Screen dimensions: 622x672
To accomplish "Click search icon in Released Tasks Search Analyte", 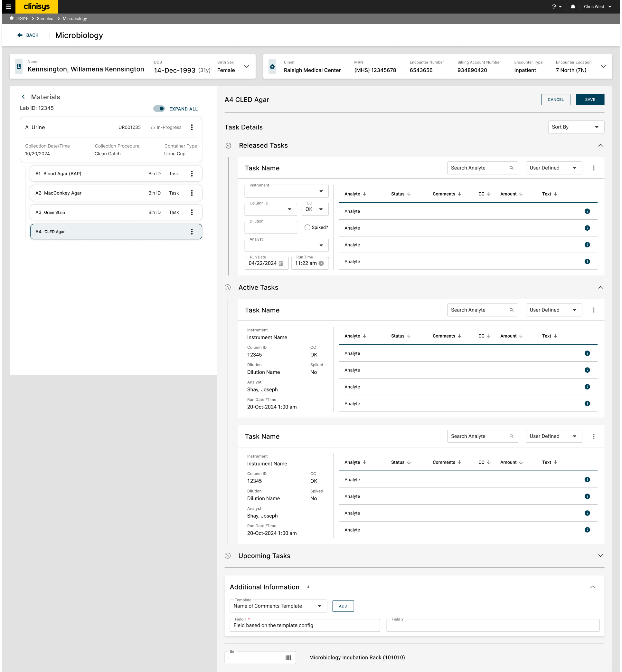I will click(x=512, y=168).
